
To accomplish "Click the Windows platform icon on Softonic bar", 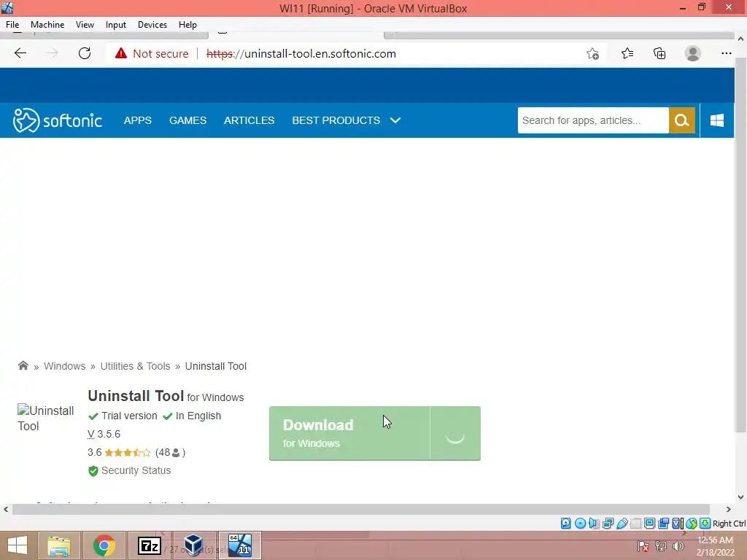I will pos(716,120).
